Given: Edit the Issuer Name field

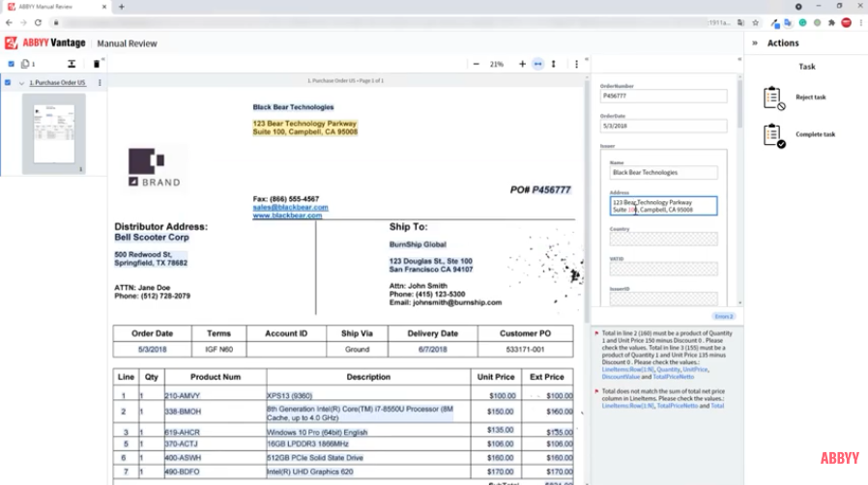Looking at the screenshot, I should click(x=663, y=173).
